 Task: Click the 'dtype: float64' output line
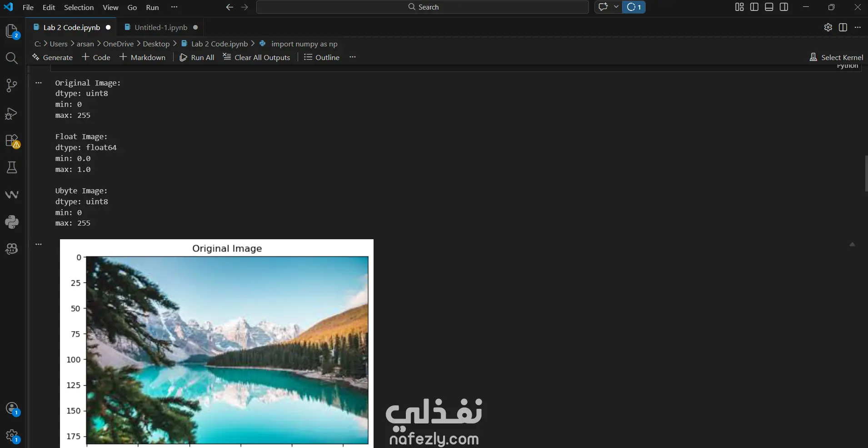[x=86, y=147]
